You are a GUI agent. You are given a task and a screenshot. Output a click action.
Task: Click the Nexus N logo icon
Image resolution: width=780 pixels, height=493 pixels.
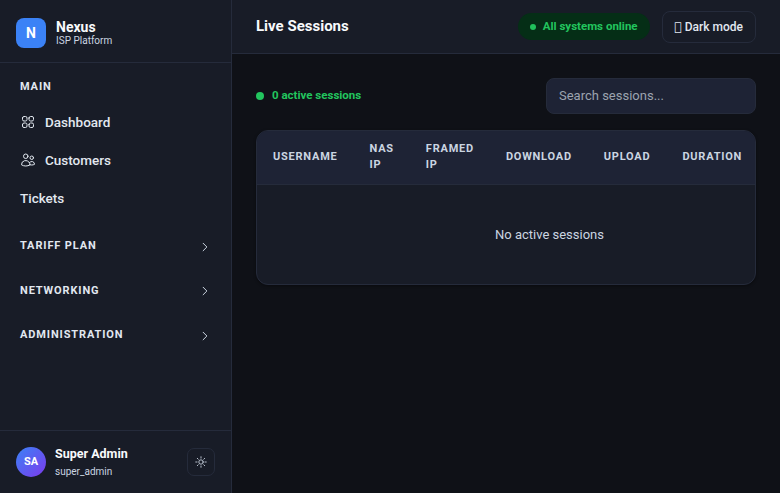pyautogui.click(x=31, y=33)
